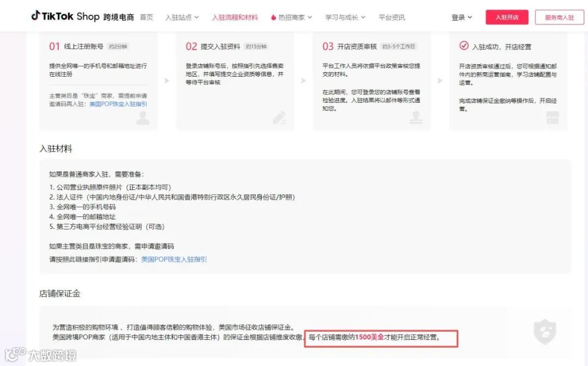588x366 pixels.
Task: Click the line 2. 法人证件 requirement
Action: pos(171,197)
